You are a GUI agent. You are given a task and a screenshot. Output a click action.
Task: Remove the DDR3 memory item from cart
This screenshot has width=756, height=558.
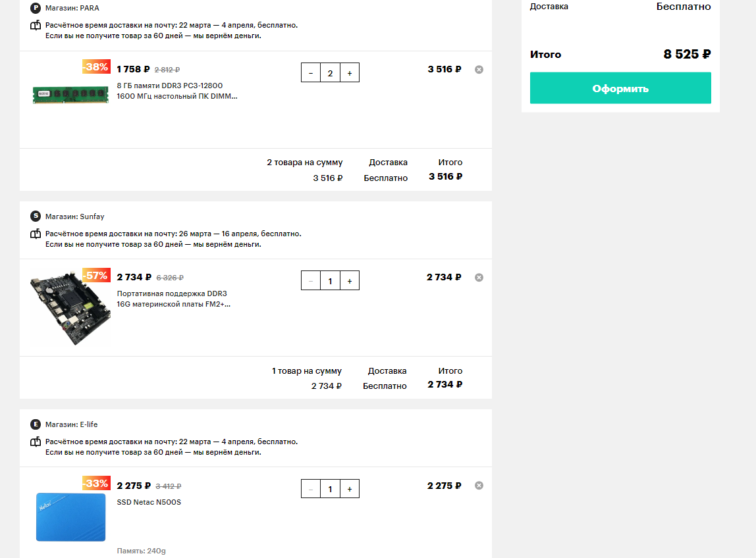479,69
